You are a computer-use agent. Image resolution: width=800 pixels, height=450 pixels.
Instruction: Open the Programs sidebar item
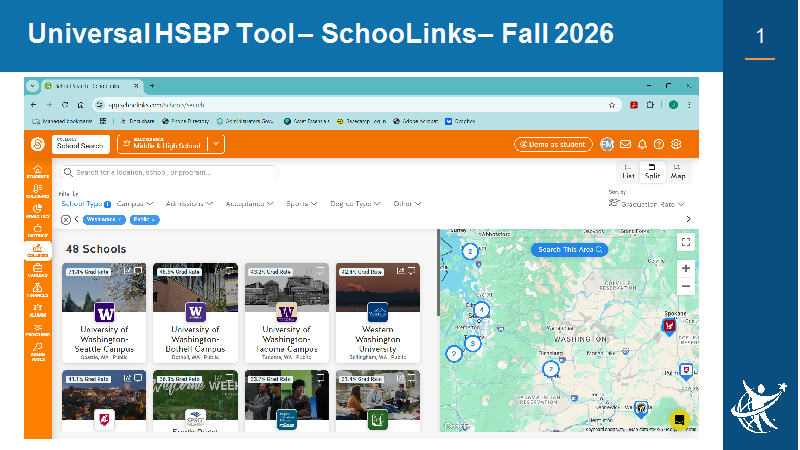(38, 330)
